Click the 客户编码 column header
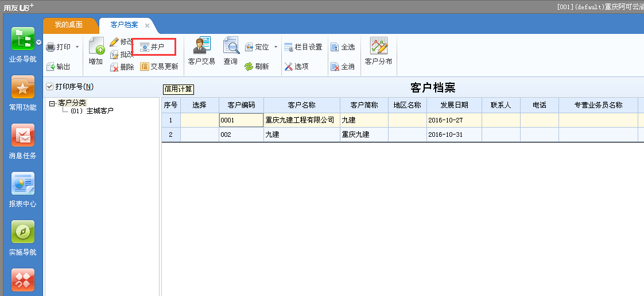The height and width of the screenshot is (296, 644). click(241, 105)
